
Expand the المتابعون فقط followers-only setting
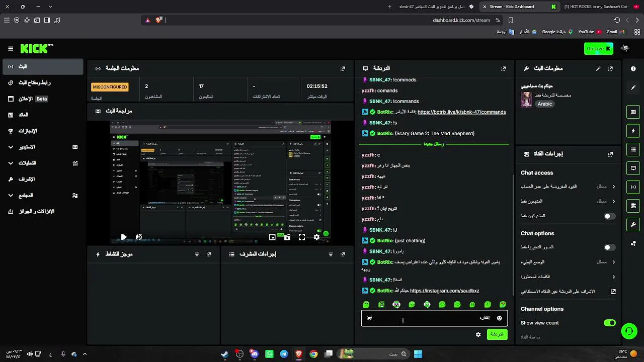568,201
